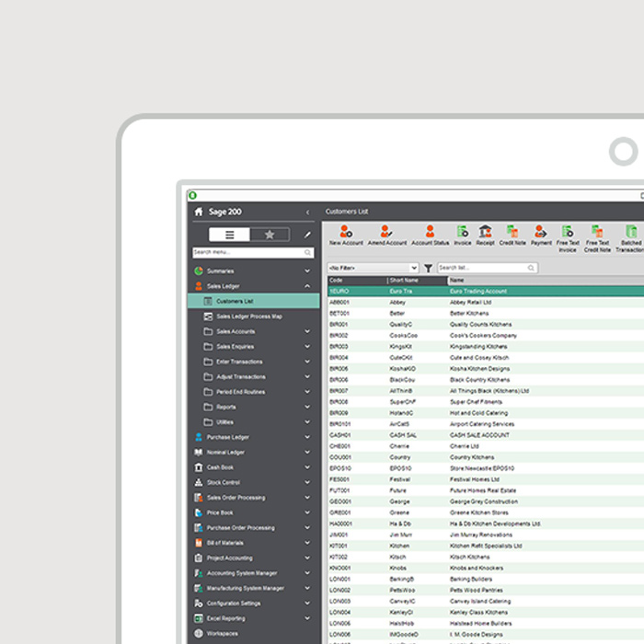Click the Purchase Order Processing icon
Image resolution: width=644 pixels, height=644 pixels.
[199, 528]
